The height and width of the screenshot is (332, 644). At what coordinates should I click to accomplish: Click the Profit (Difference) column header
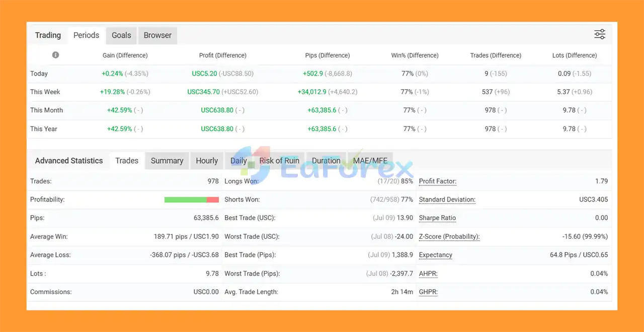(x=222, y=55)
